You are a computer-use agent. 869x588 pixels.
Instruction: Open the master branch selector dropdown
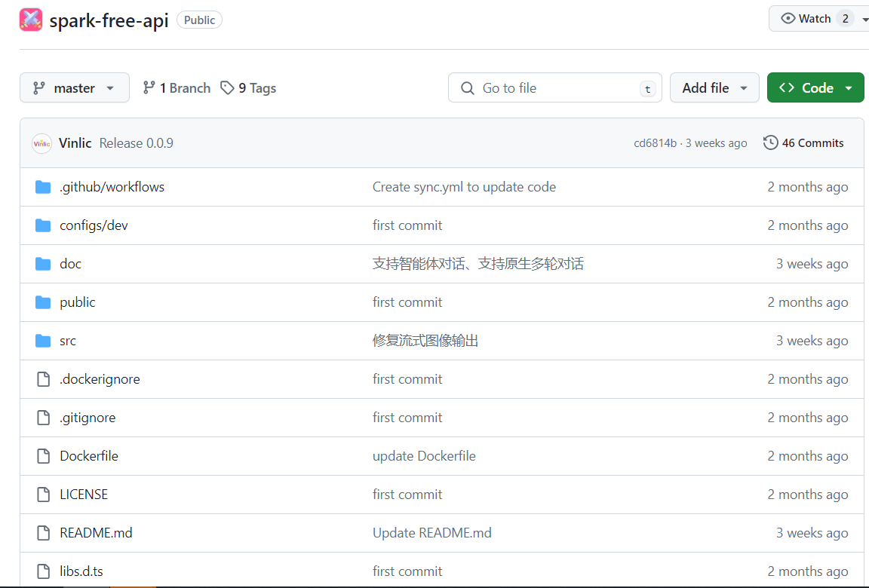(74, 87)
